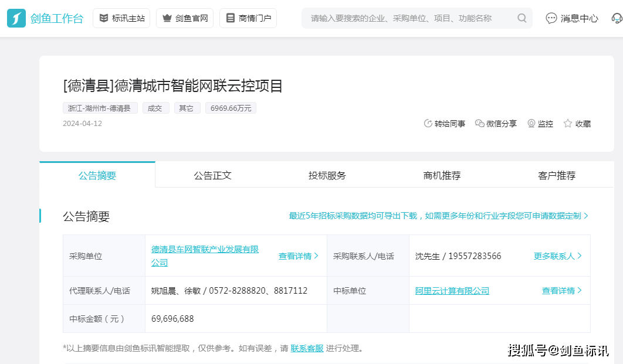
Task: Click the 采购单位 label cell
Action: click(x=104, y=256)
